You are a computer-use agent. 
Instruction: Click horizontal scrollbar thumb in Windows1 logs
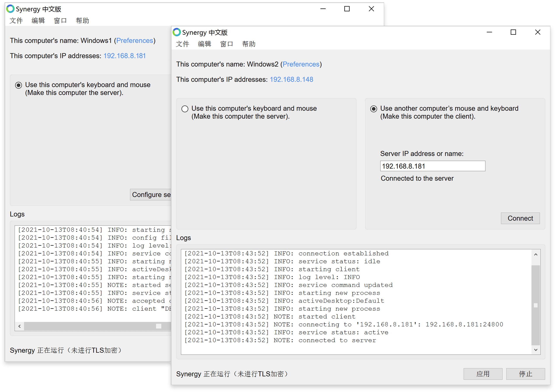97,326
